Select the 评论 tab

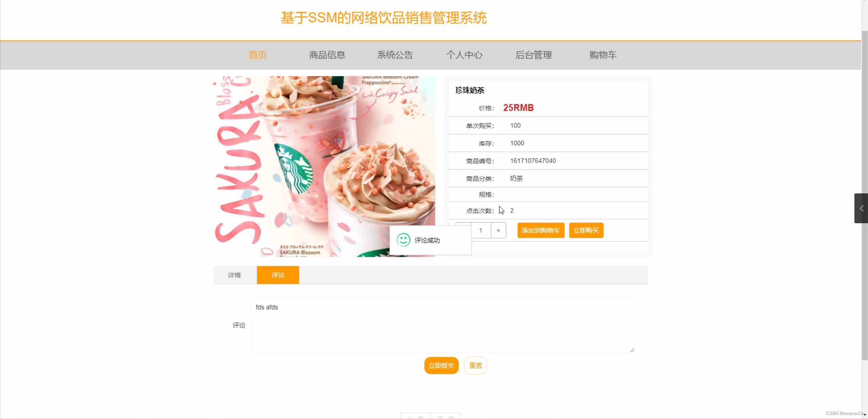pos(278,275)
